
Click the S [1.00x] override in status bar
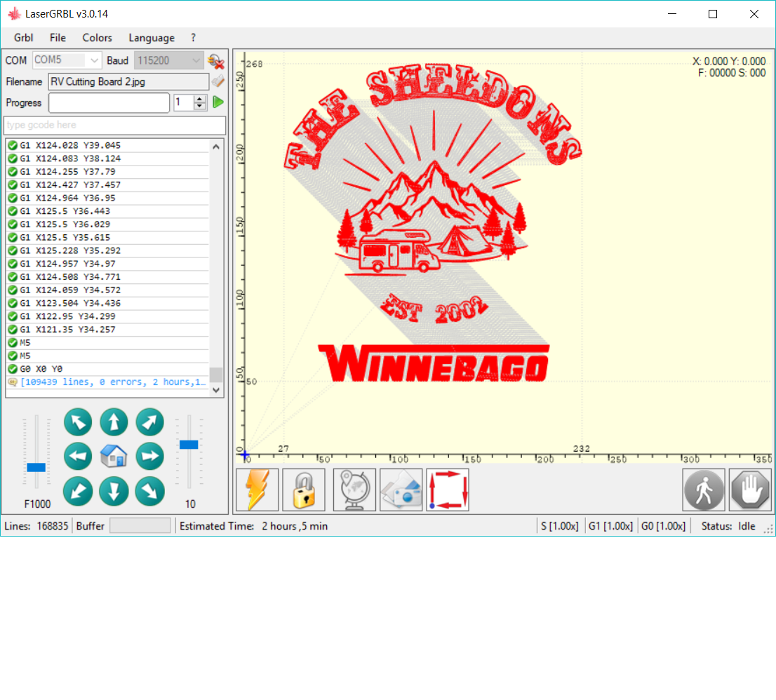(560, 526)
